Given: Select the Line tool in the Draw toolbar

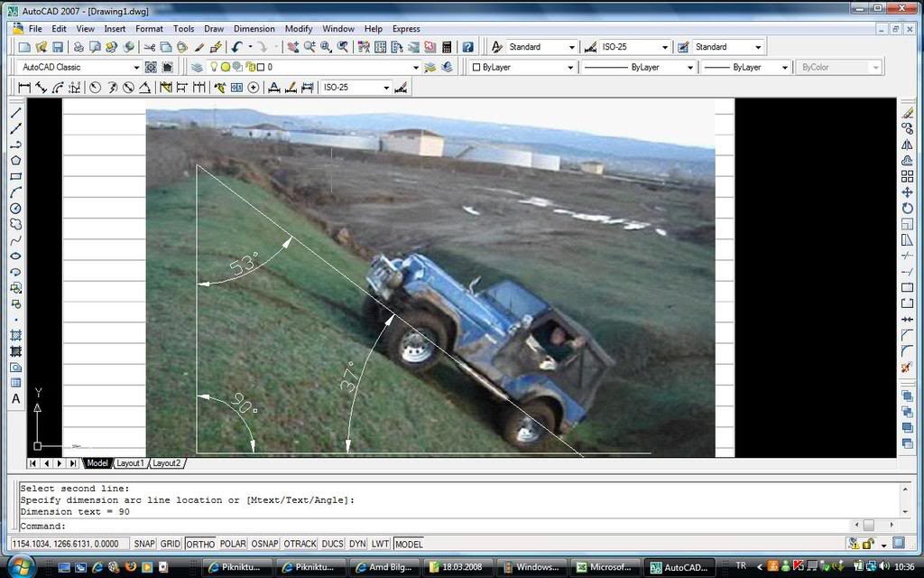Looking at the screenshot, I should click(x=15, y=113).
